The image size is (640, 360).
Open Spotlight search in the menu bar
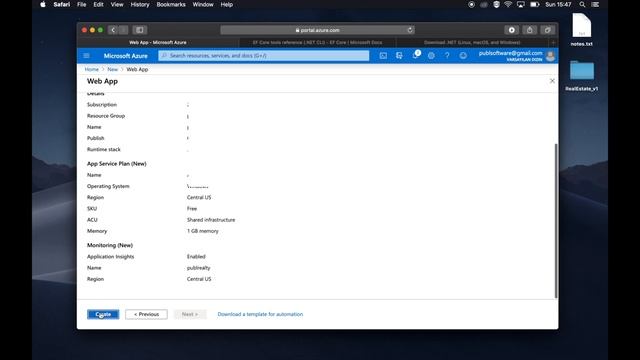pos(582,4)
